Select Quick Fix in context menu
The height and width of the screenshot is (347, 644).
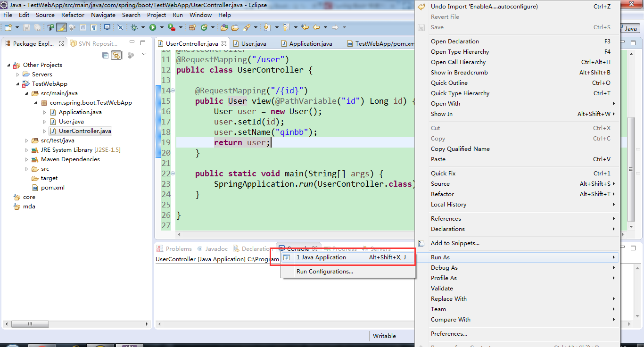point(517,173)
